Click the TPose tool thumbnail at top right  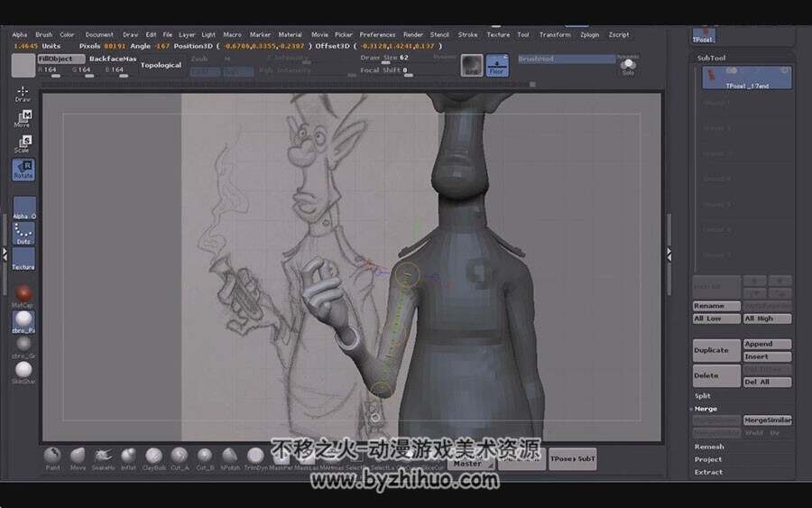[x=704, y=36]
